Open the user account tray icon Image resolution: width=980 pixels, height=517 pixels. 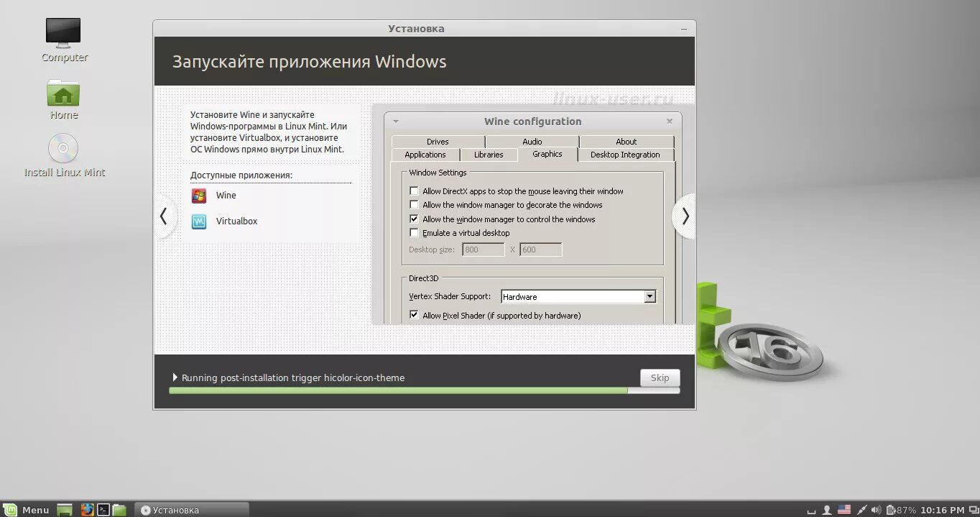[x=827, y=510]
